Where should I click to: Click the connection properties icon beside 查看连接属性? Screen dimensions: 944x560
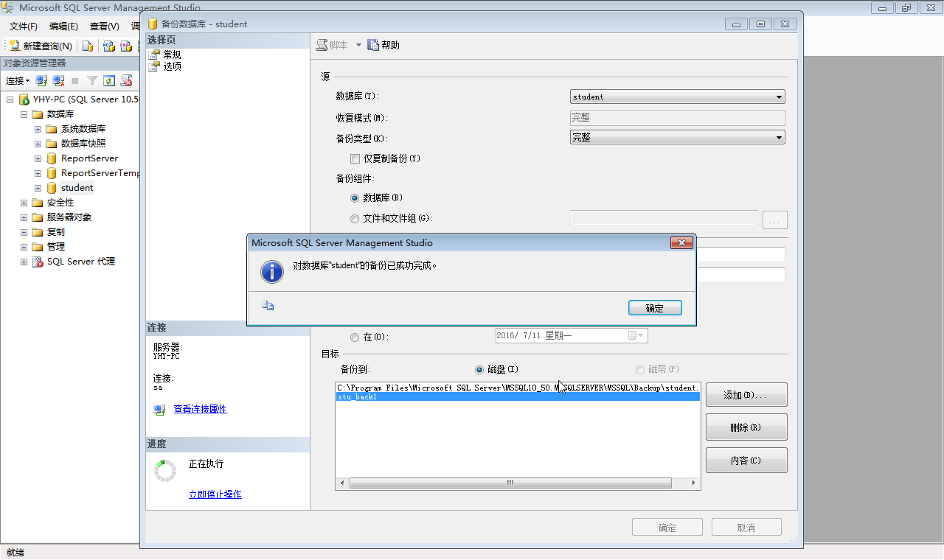pos(159,410)
